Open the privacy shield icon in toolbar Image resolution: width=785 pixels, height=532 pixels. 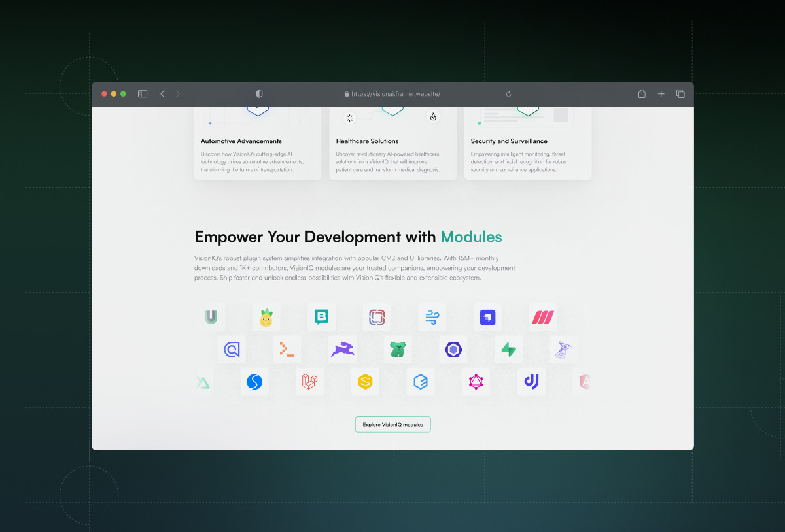coord(259,94)
